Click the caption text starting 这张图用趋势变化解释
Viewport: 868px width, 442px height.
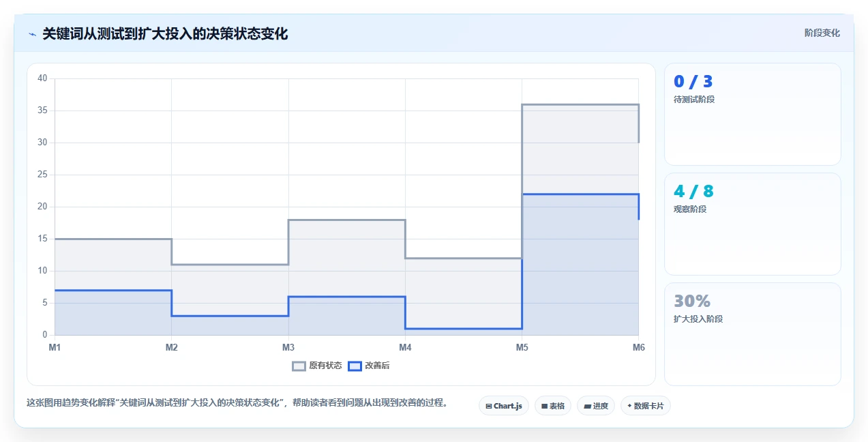[x=237, y=403]
